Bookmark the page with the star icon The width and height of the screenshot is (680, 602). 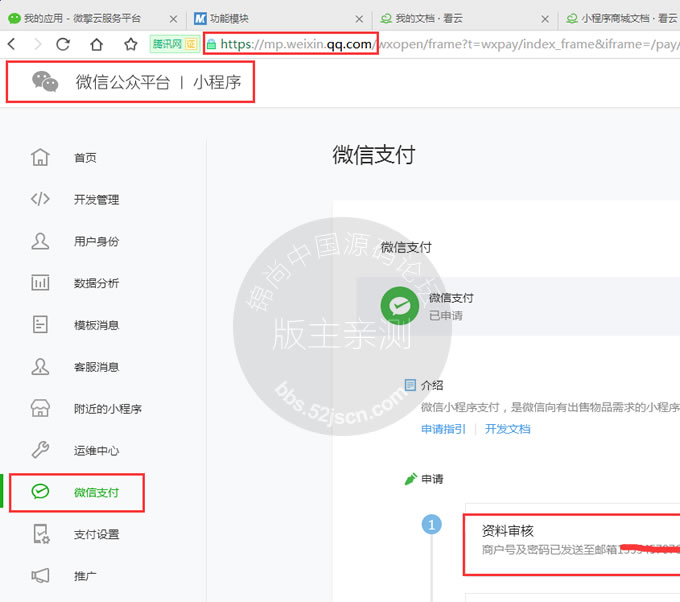tap(130, 44)
